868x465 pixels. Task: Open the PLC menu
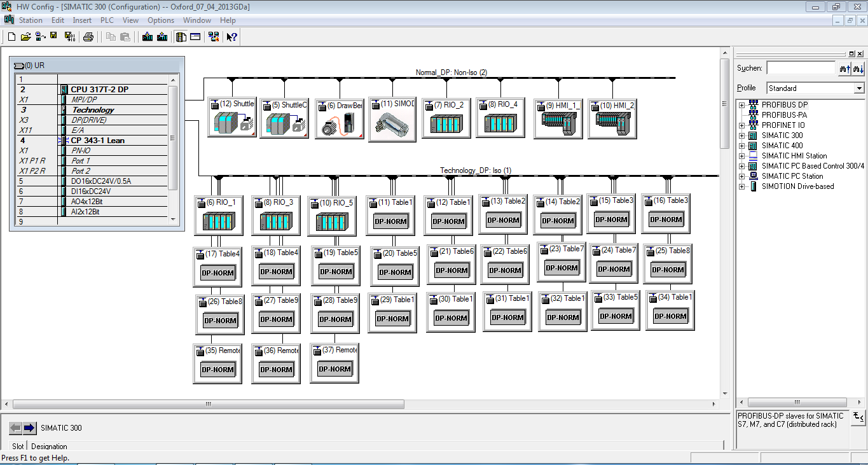(107, 20)
